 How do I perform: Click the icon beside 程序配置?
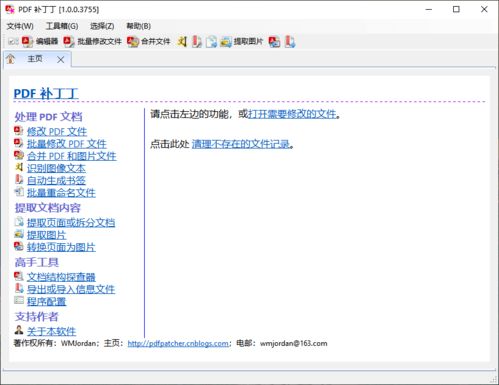tap(19, 300)
